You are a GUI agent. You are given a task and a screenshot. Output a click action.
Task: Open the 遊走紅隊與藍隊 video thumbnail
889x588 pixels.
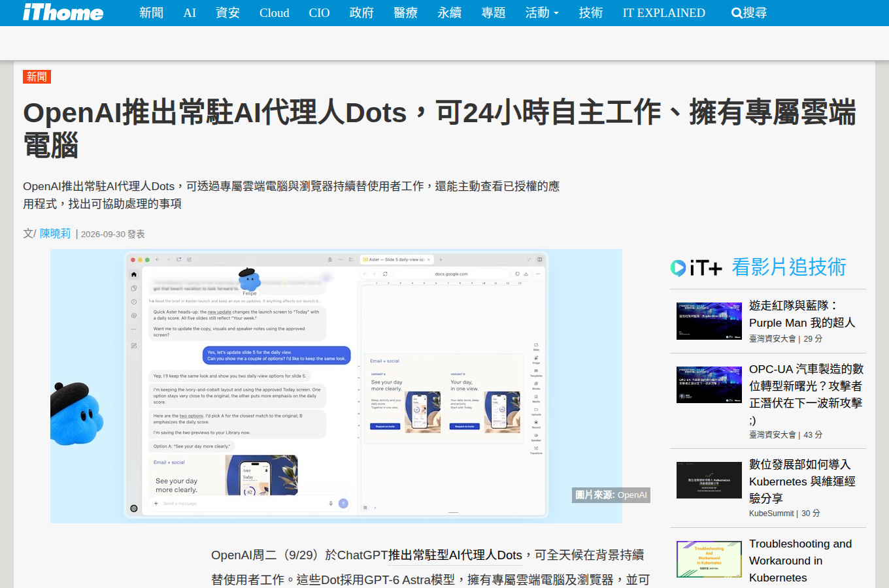pos(709,321)
